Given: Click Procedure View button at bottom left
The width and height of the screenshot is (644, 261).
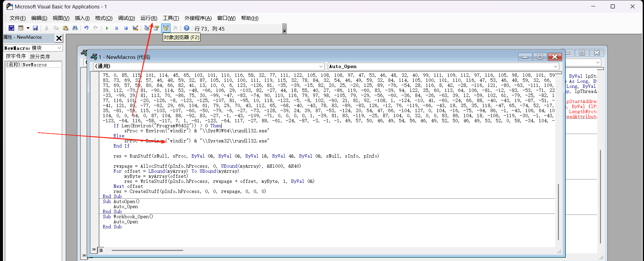Looking at the screenshot, I should 94,250.
